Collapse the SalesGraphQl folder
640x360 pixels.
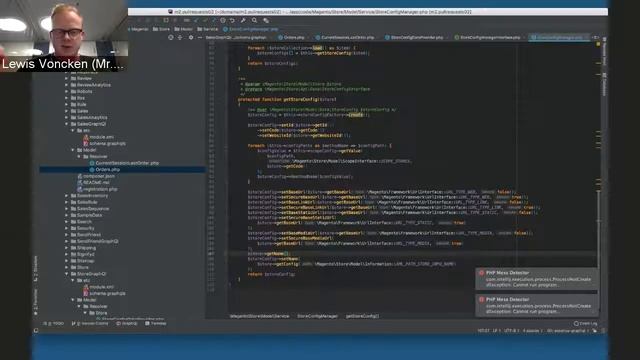(67, 124)
